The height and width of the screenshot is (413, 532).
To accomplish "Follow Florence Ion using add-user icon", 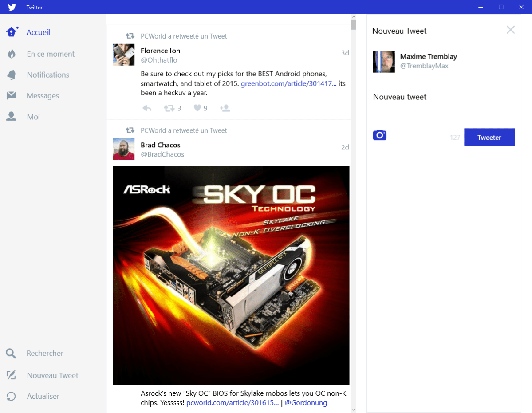I will (225, 108).
